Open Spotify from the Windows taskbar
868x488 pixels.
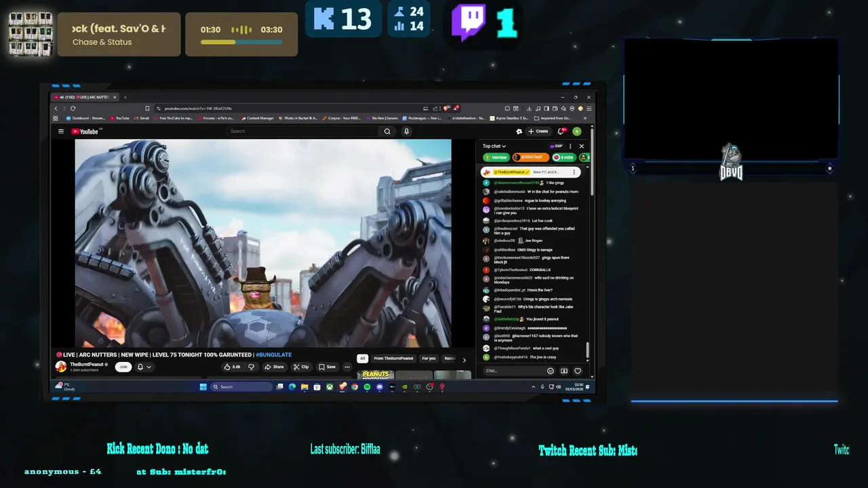click(x=367, y=387)
